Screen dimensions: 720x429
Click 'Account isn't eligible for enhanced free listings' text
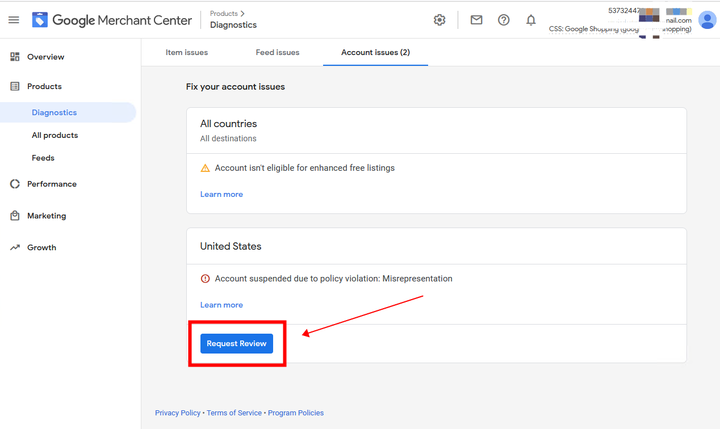(305, 168)
